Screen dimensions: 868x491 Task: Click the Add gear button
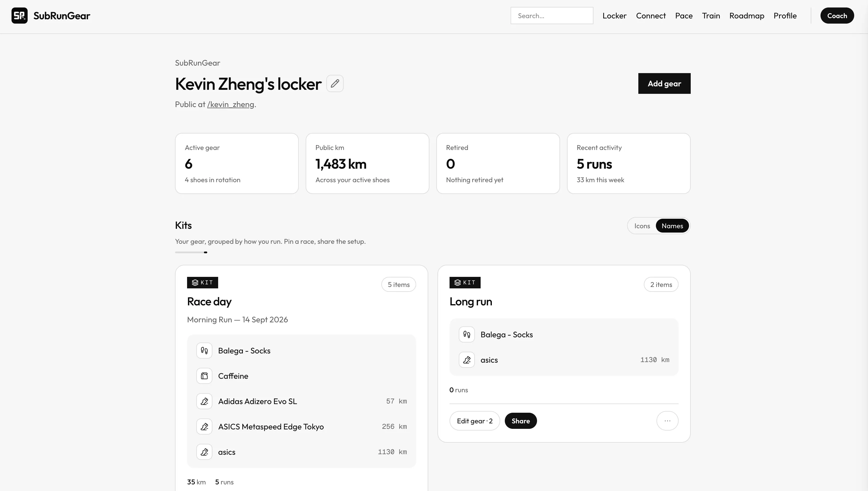point(664,83)
